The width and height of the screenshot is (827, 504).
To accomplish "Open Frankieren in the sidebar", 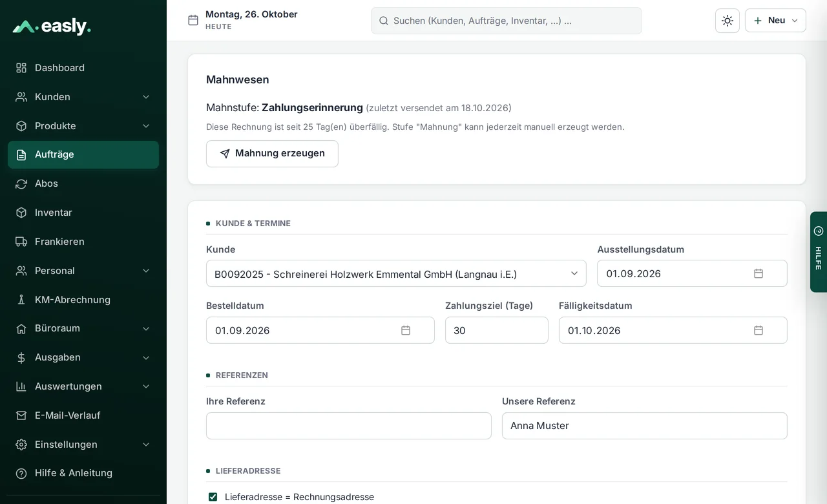I will (x=83, y=242).
